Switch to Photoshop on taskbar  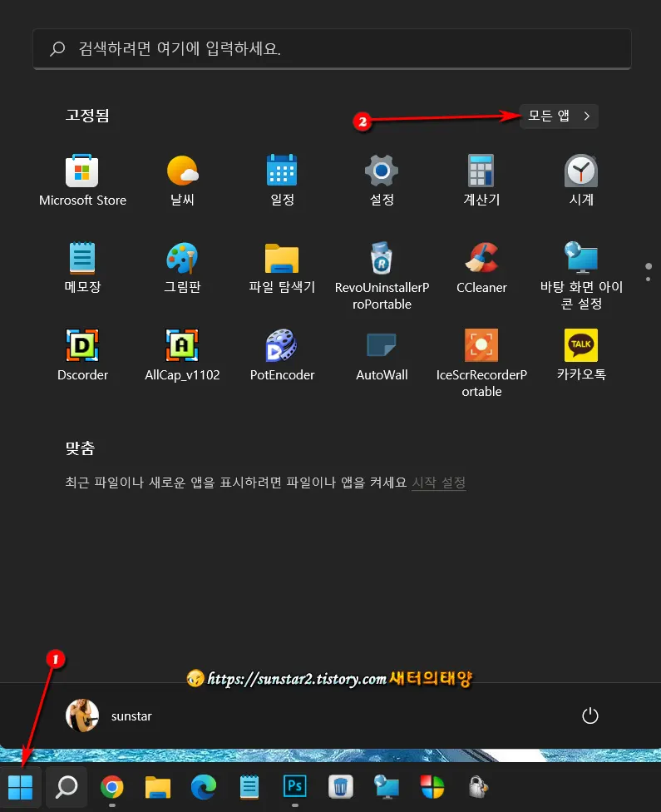(294, 787)
